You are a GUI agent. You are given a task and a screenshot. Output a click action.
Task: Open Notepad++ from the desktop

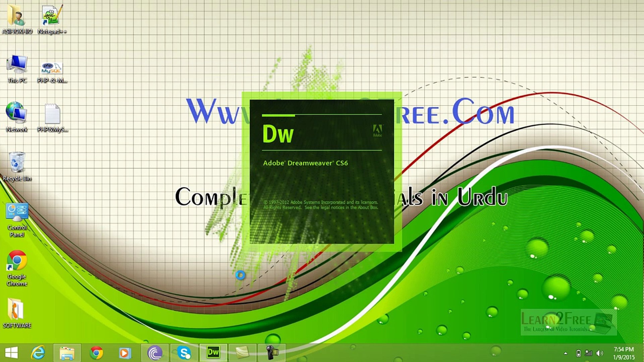[x=50, y=17]
